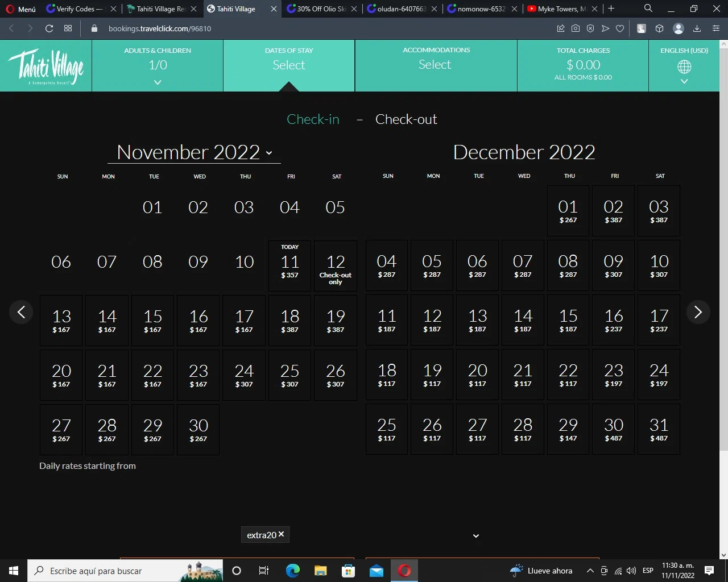728x582 pixels.
Task: Add page to bookmarks with heart icon
Action: pos(620,28)
